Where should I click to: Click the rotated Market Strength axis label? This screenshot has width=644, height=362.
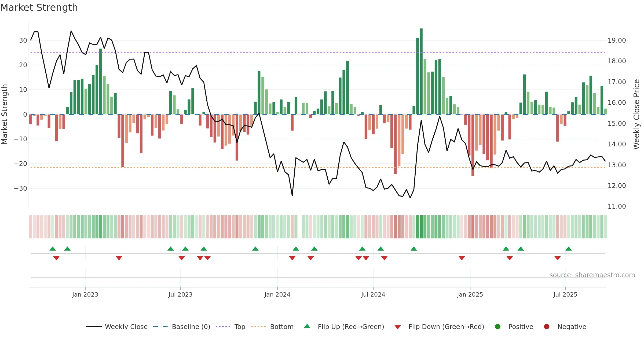click(x=4, y=114)
